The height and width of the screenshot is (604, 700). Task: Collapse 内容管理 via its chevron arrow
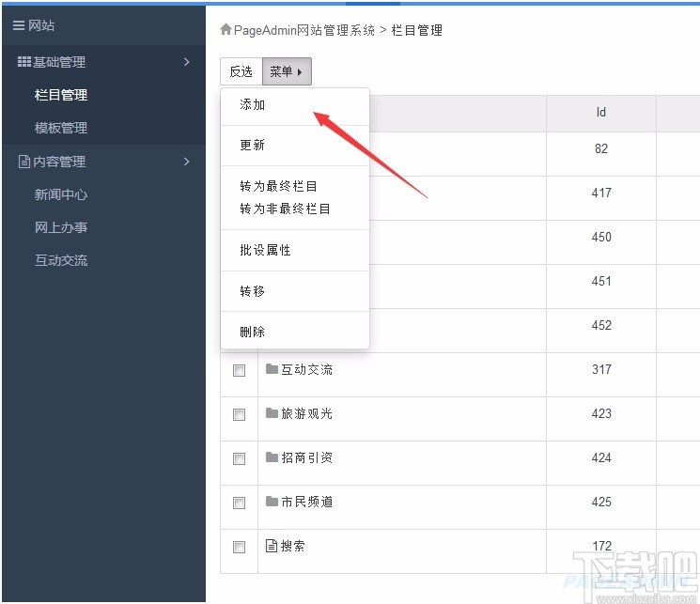click(187, 162)
